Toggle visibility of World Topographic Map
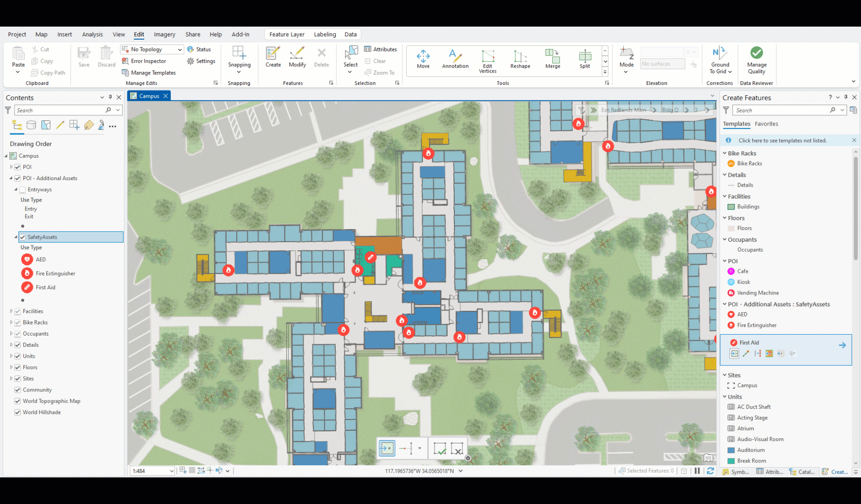Image resolution: width=861 pixels, height=504 pixels. coord(17,401)
